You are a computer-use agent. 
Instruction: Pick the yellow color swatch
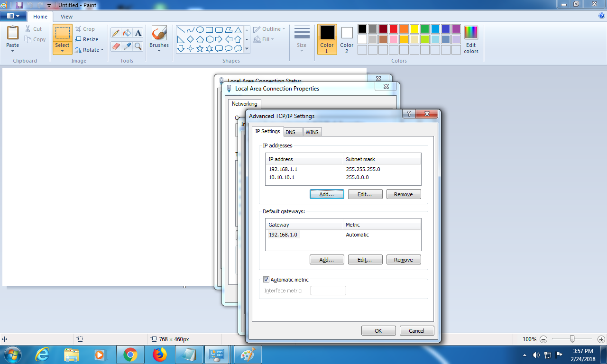(414, 29)
